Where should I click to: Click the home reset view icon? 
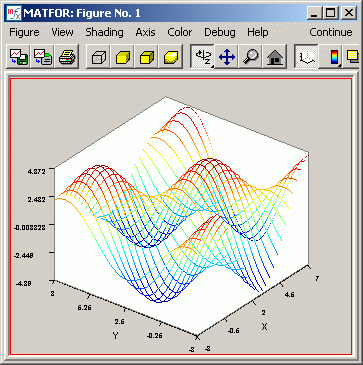[x=275, y=56]
